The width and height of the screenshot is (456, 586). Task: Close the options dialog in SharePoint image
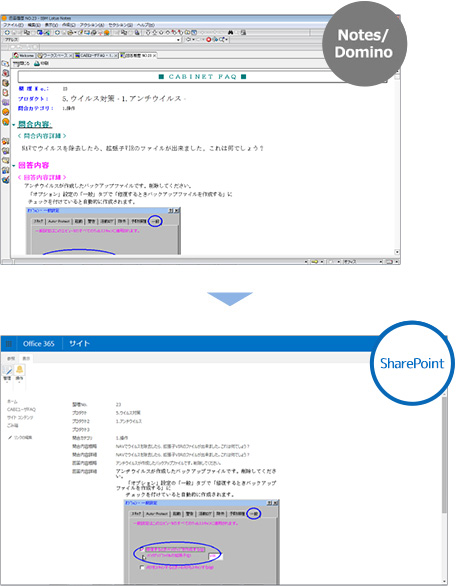tap(275, 503)
